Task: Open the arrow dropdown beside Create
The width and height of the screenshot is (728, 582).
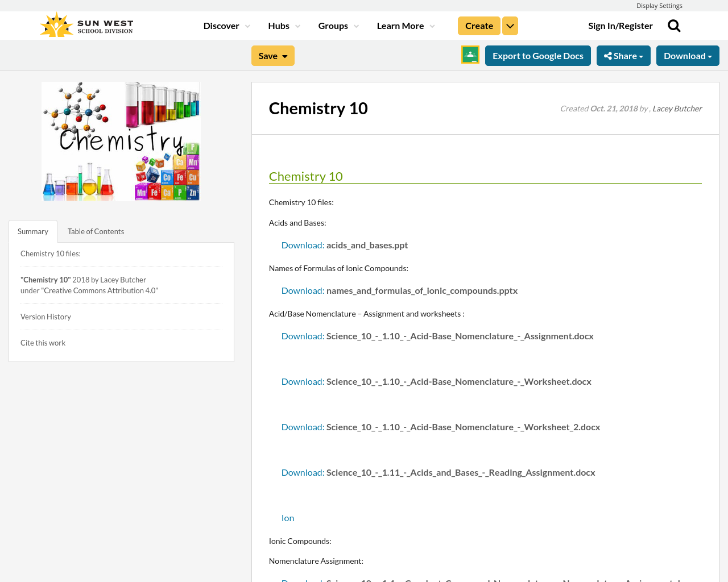Action: coord(510,26)
